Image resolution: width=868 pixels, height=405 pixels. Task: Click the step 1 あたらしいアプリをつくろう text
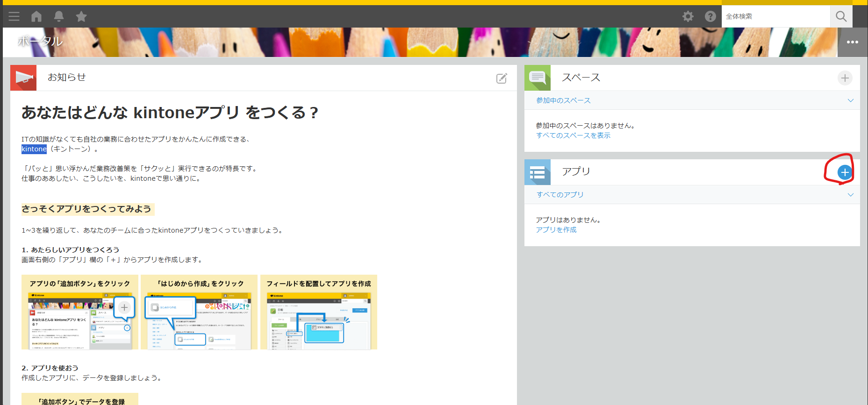coord(71,250)
